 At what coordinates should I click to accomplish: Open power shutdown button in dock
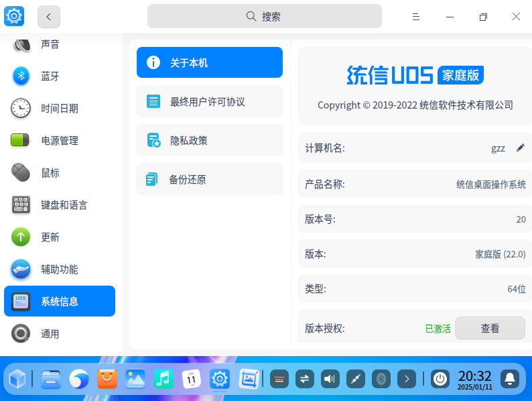[x=440, y=379]
